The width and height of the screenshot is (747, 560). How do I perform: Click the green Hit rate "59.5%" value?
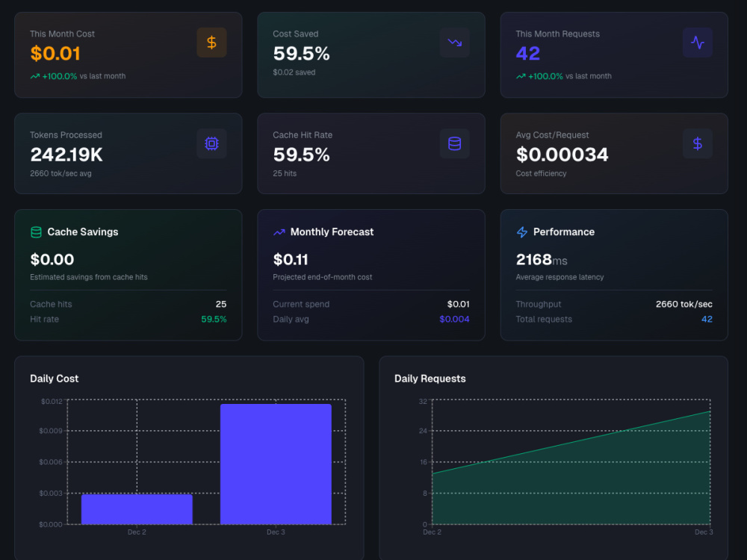pyautogui.click(x=214, y=319)
